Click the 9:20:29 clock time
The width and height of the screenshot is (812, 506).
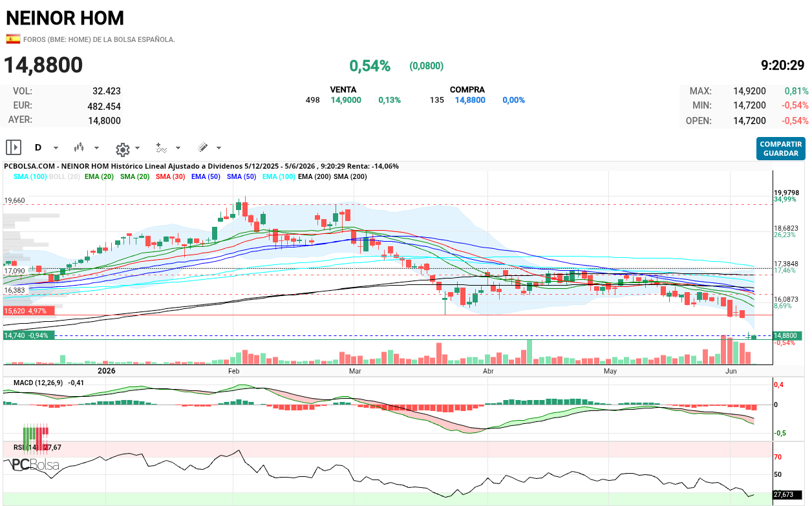pos(783,65)
